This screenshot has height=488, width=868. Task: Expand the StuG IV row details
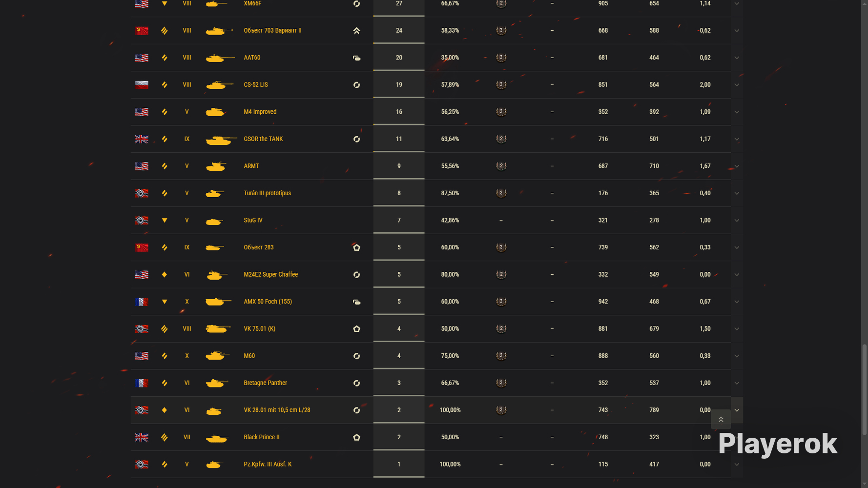pos(737,221)
